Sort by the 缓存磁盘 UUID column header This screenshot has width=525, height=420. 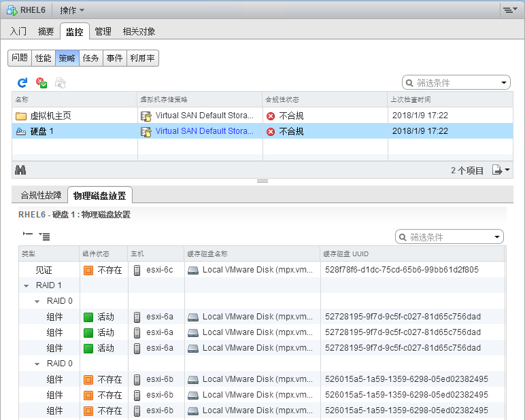413,253
